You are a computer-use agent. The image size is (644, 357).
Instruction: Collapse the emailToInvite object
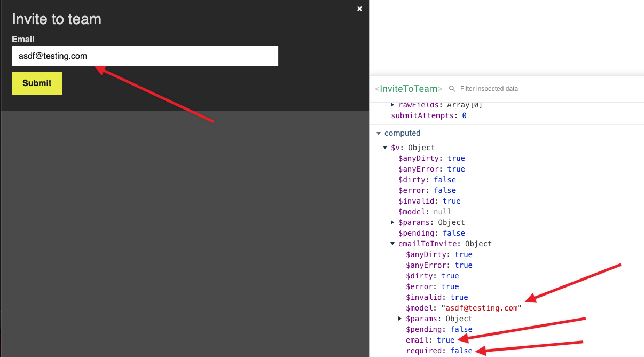click(x=393, y=244)
